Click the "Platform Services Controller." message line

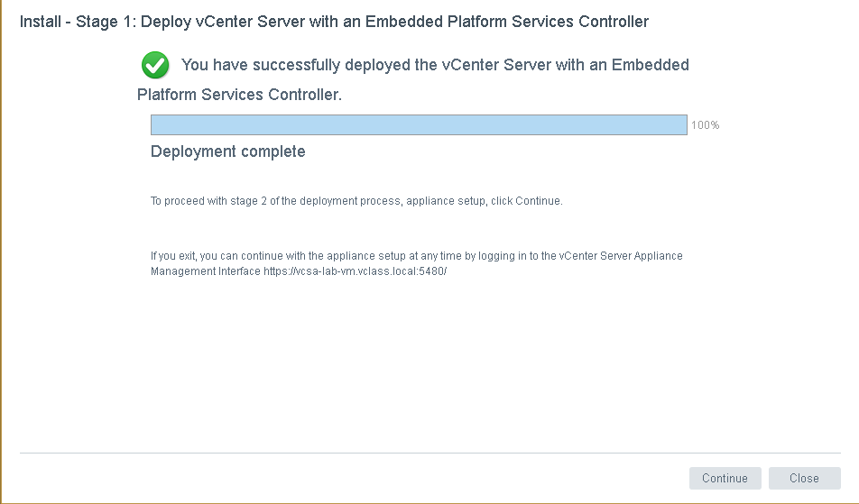pos(239,95)
